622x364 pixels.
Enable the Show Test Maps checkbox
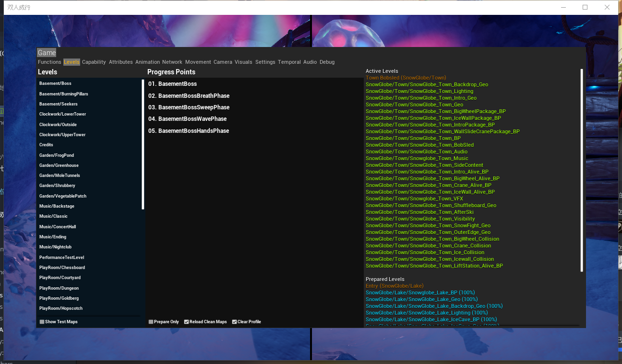(x=42, y=322)
